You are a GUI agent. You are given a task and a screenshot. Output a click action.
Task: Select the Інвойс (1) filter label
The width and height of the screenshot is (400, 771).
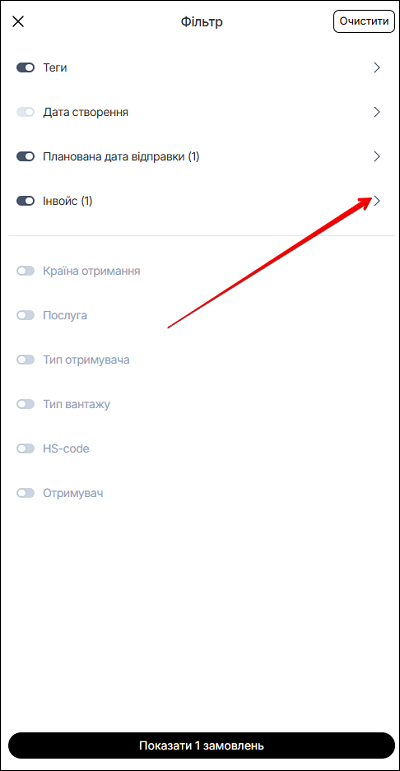[x=68, y=201]
